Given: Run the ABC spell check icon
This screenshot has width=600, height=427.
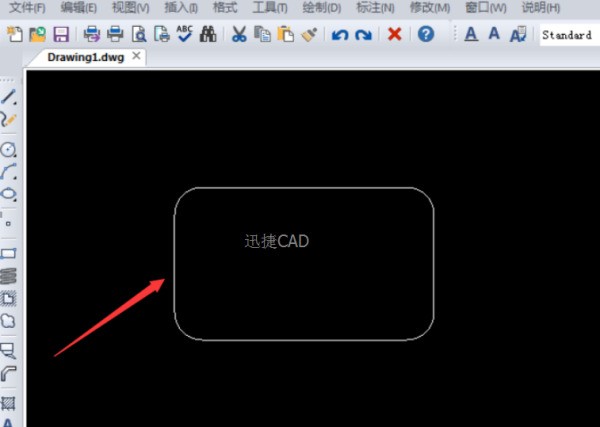Looking at the screenshot, I should pos(185,34).
